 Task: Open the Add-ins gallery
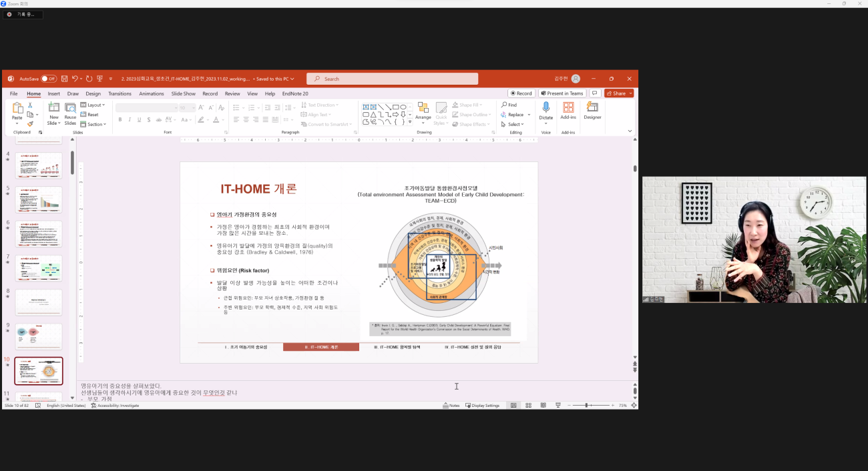pyautogui.click(x=568, y=111)
